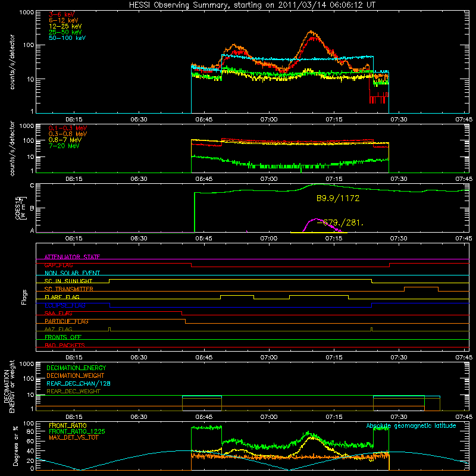Image resolution: width=476 pixels, height=476 pixels.
Task: Select the red 3-6 keV legend label
Action: coord(61,14)
